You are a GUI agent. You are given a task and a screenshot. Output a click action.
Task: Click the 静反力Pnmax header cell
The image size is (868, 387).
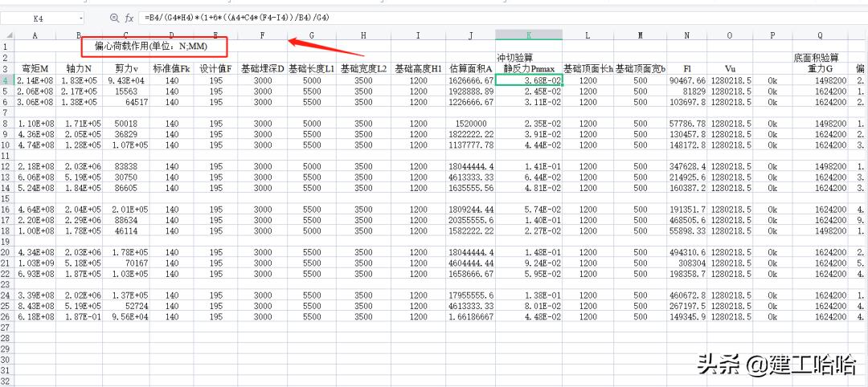tap(528, 69)
